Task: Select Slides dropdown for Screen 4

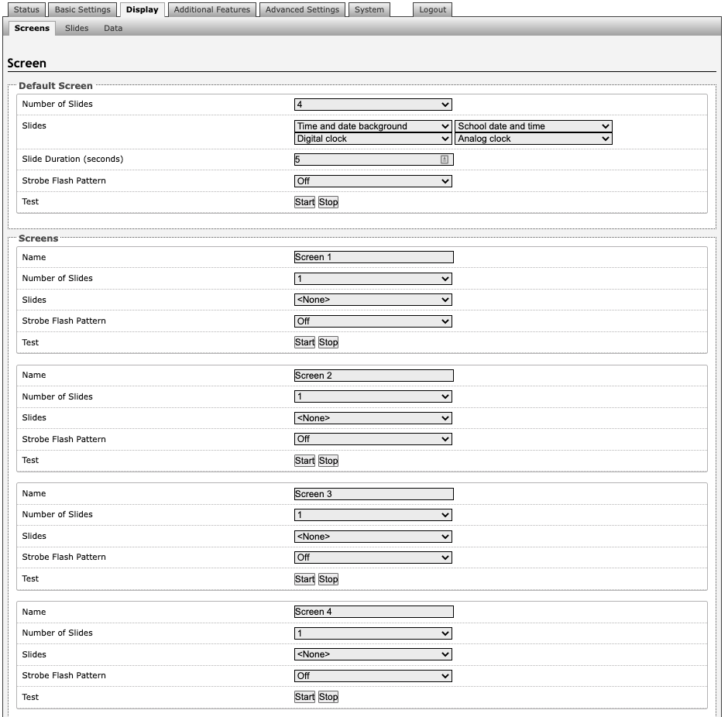Action: point(373,654)
